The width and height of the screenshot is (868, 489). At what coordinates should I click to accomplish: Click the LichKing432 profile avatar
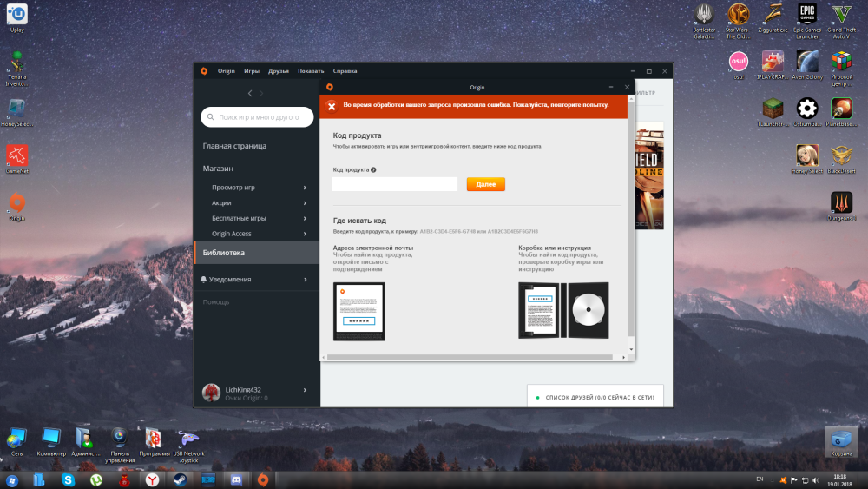click(211, 393)
